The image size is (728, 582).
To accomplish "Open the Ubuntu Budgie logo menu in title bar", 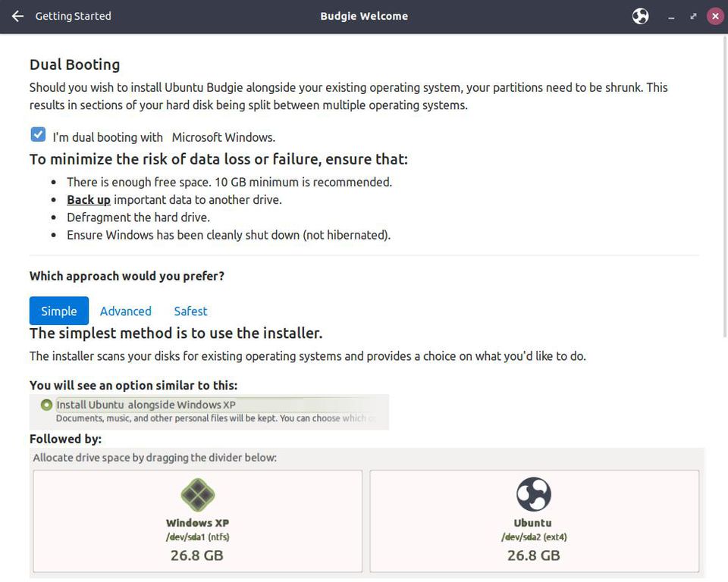I will click(640, 16).
